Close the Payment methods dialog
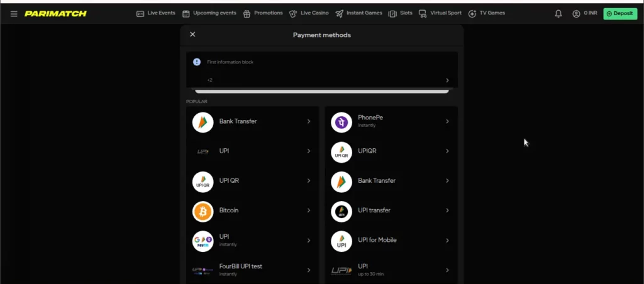 point(192,35)
